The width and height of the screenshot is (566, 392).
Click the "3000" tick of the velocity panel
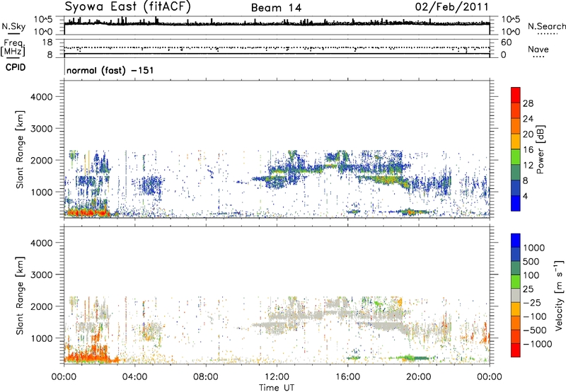(41, 275)
